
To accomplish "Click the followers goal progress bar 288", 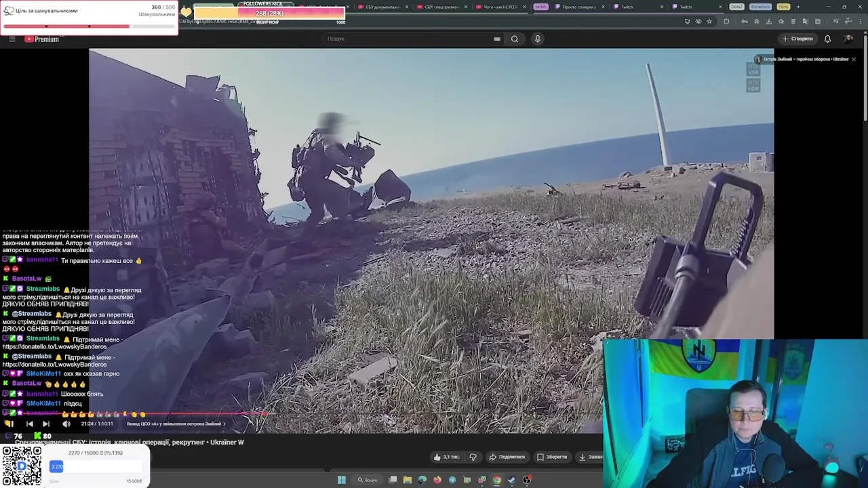I will pyautogui.click(x=269, y=13).
